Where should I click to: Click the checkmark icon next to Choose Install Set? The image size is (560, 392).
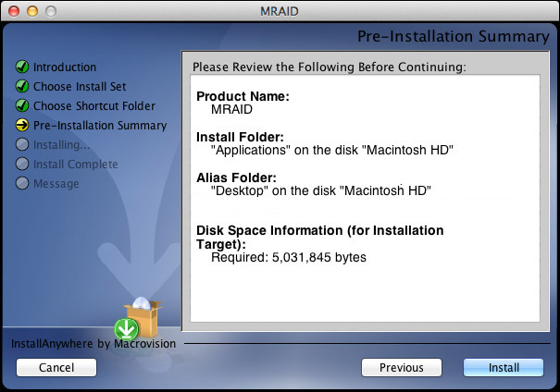coord(22,86)
